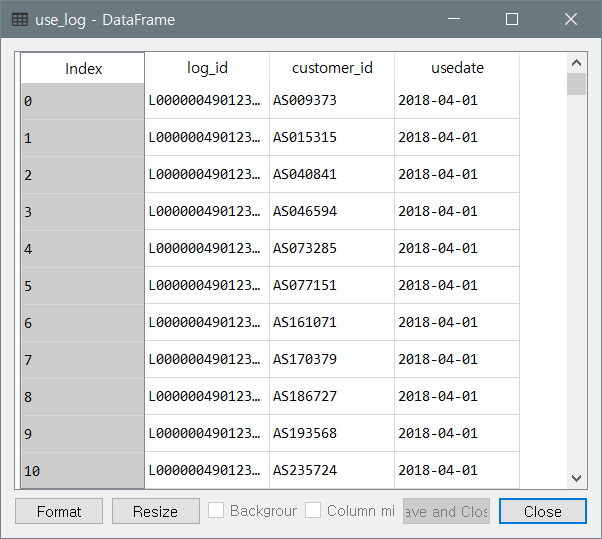Select customer_id cell AS193568
This screenshot has height=539, width=602.
332,433
